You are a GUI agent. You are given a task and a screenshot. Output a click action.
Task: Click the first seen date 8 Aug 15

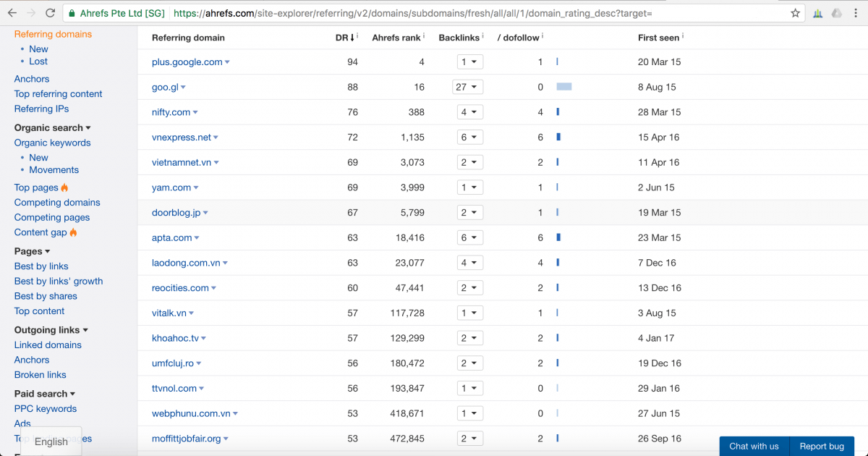[657, 87]
